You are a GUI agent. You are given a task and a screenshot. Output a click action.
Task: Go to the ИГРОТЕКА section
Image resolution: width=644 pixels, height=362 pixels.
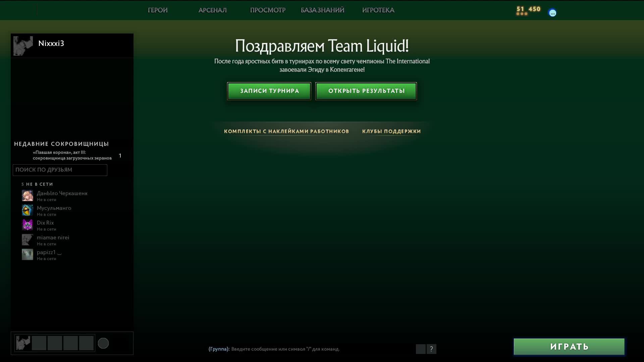pos(378,10)
